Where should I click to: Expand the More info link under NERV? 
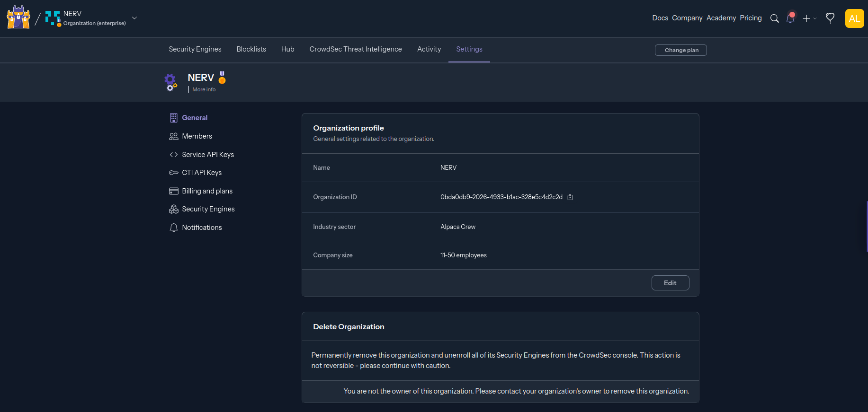click(x=204, y=89)
